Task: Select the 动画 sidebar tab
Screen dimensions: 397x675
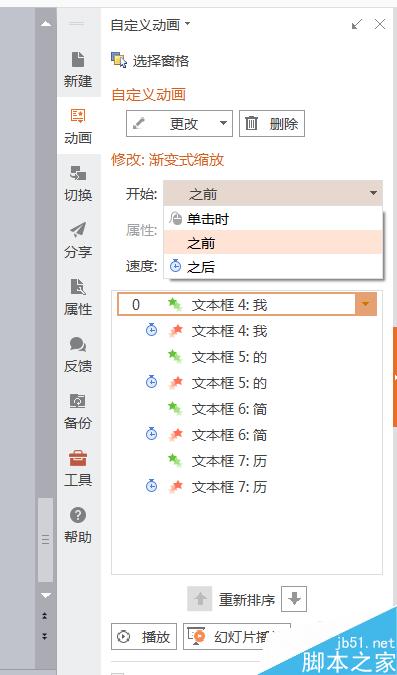Action: click(x=78, y=126)
